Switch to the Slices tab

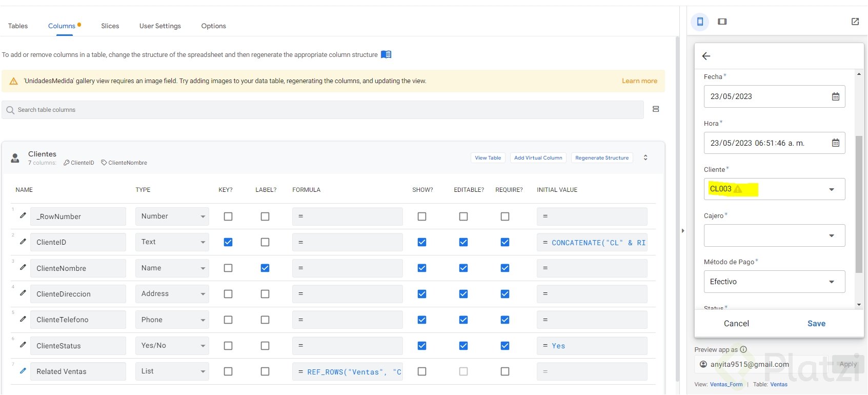click(110, 26)
